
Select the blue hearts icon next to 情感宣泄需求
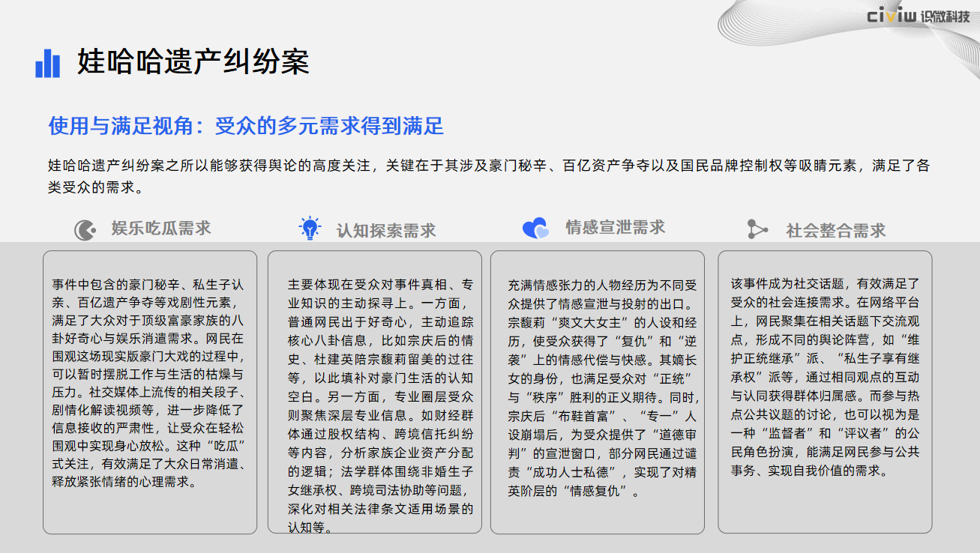pyautogui.click(x=535, y=229)
